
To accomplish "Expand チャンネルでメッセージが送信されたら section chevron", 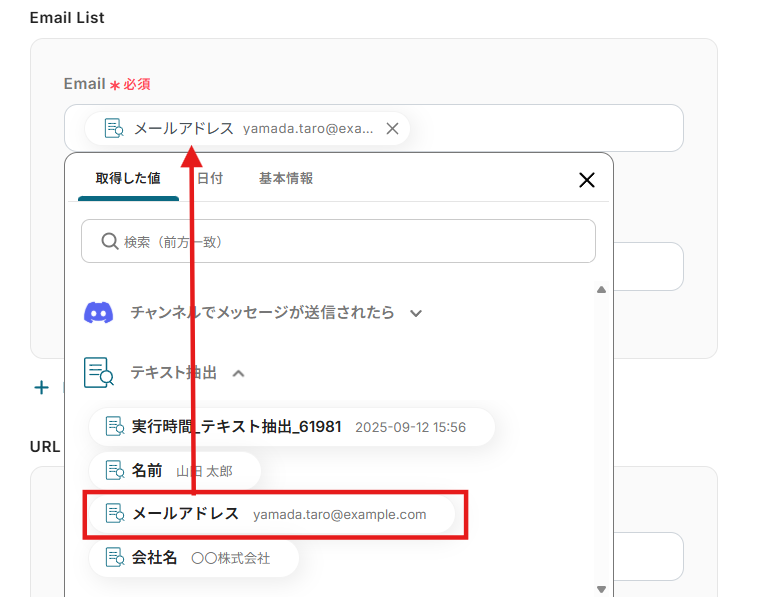I will click(x=416, y=313).
